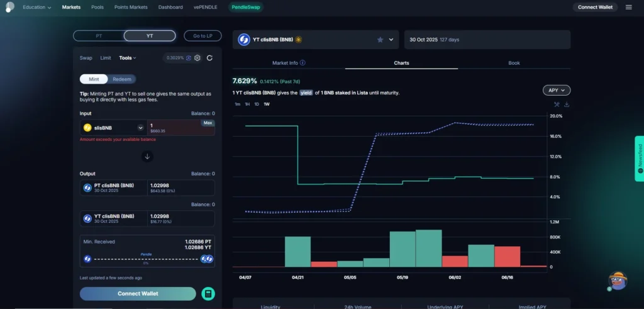This screenshot has height=309, width=644.
Task: Open the Newsfeed side tab
Action: tap(639, 159)
